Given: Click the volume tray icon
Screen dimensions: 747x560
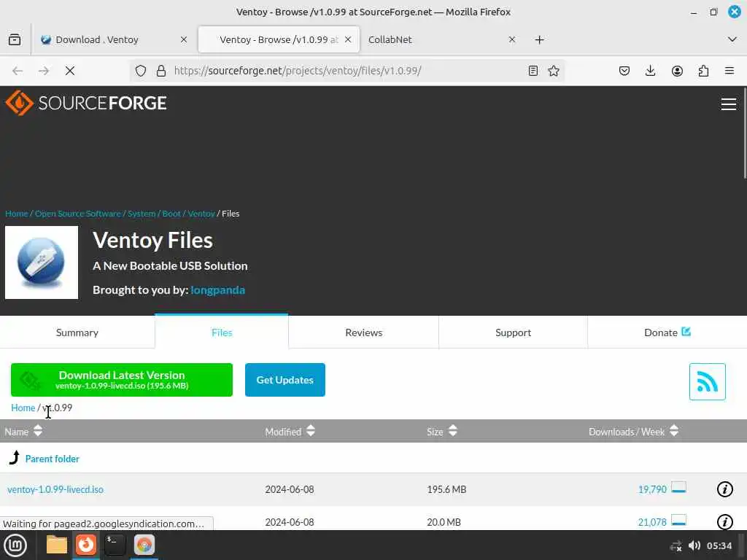Looking at the screenshot, I should [694, 545].
